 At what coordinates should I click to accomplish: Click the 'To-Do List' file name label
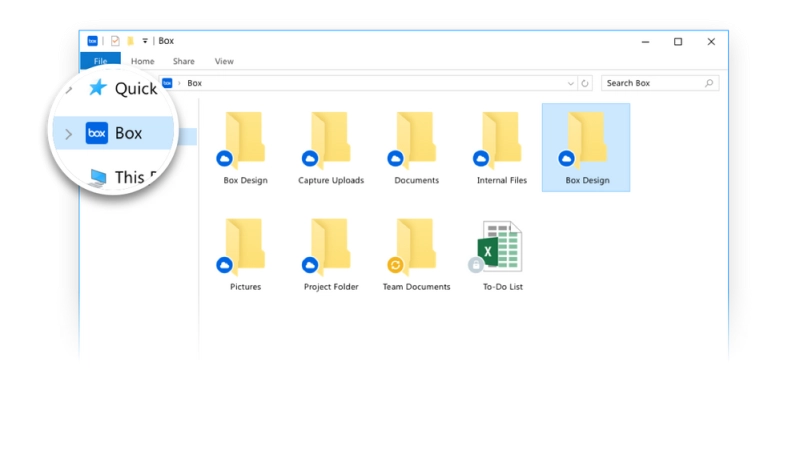point(503,287)
